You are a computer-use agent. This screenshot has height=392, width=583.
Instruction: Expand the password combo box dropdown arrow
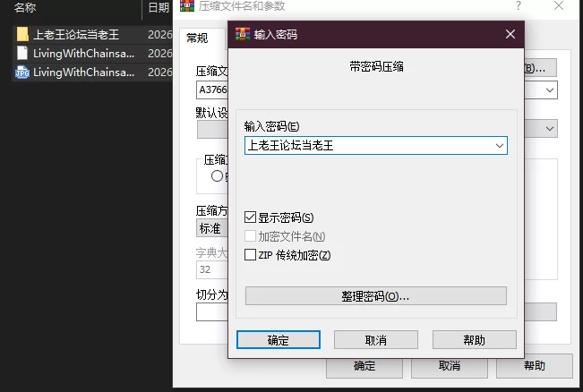pos(500,146)
